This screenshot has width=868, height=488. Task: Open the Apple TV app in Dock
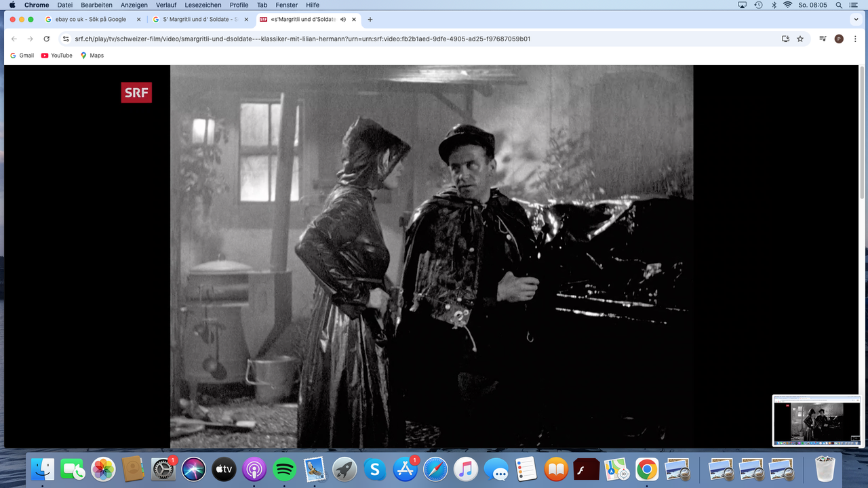[x=224, y=468]
